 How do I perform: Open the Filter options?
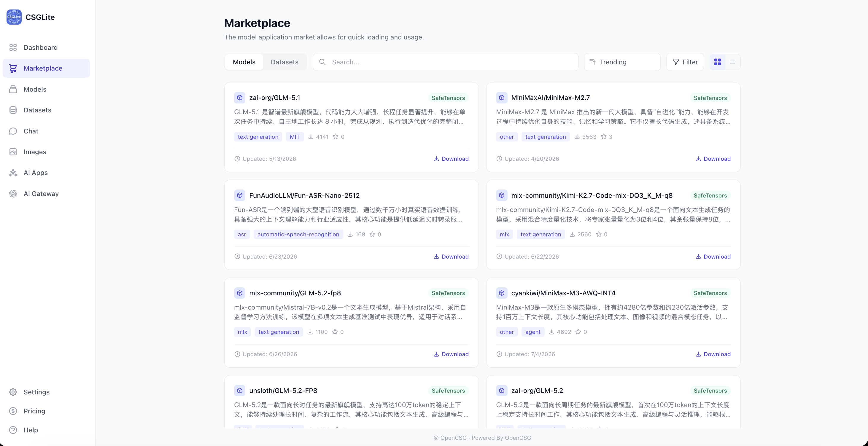[685, 62]
